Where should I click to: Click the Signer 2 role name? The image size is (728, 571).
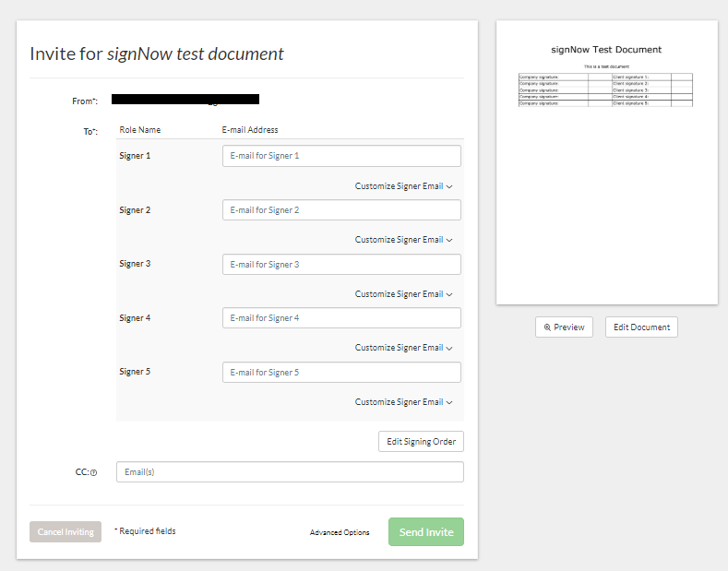click(x=135, y=210)
